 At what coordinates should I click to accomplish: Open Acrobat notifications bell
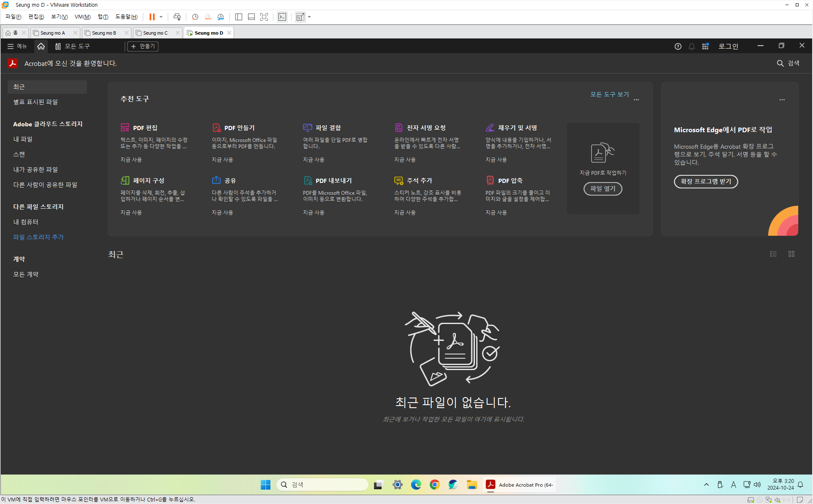click(x=692, y=46)
